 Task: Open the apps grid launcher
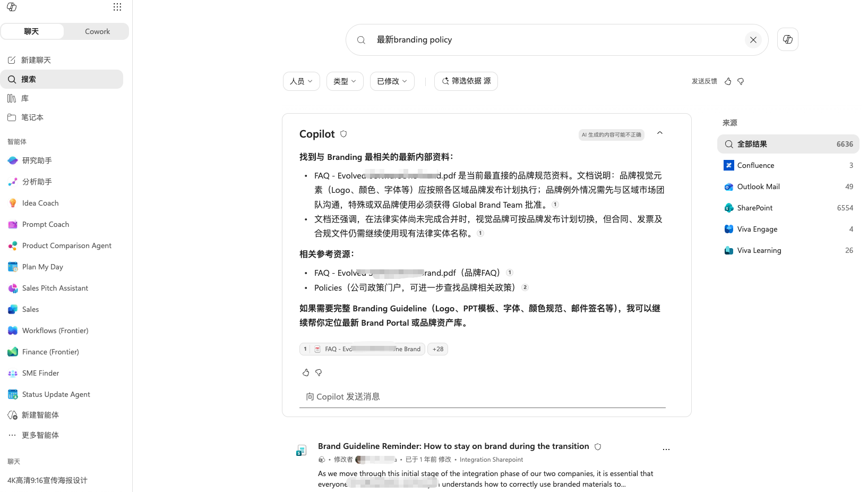[117, 7]
